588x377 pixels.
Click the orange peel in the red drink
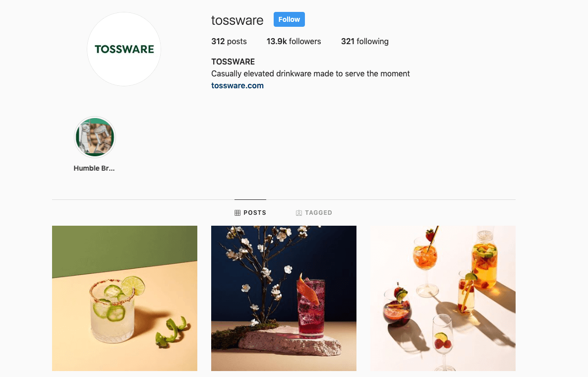click(x=308, y=289)
